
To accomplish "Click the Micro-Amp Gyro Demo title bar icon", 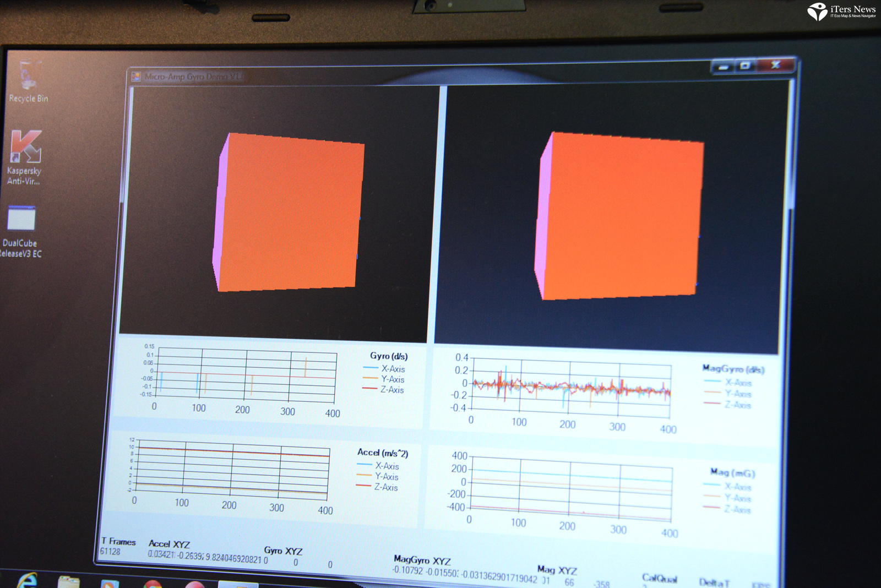I will coord(136,77).
